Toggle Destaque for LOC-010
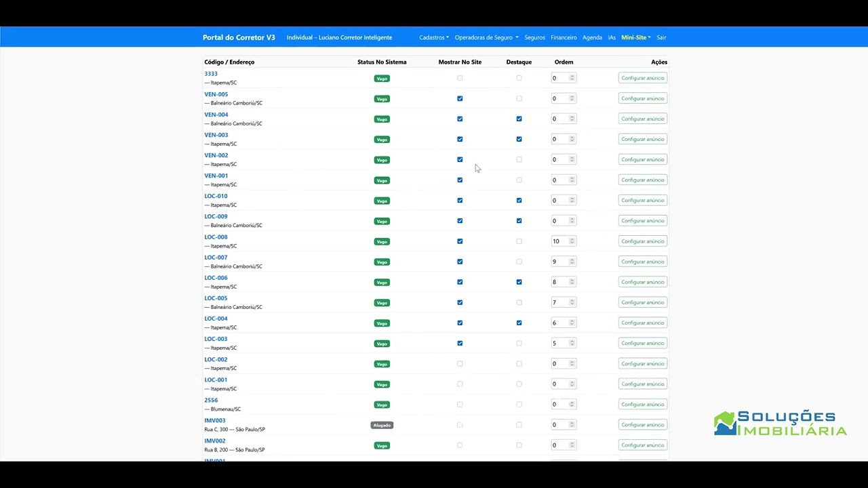 pos(519,200)
